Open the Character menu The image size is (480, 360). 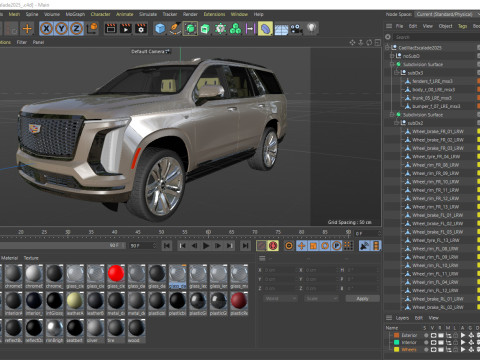click(x=100, y=14)
